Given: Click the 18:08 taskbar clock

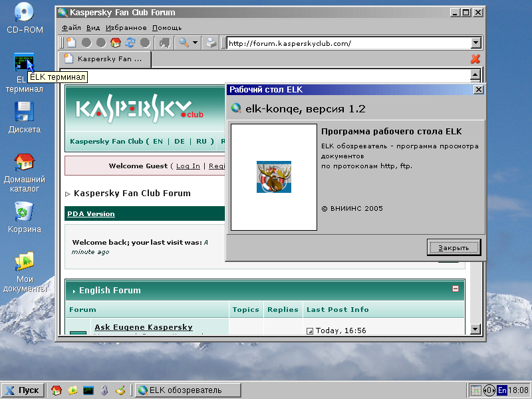Looking at the screenshot, I should point(519,390).
